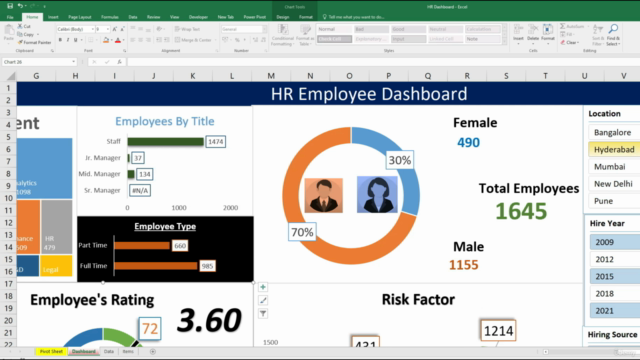Switch to the Page Layout tab

[x=80, y=17]
